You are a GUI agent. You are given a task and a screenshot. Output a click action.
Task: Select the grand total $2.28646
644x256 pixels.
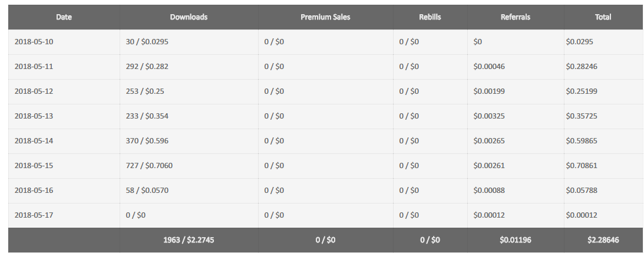603,240
